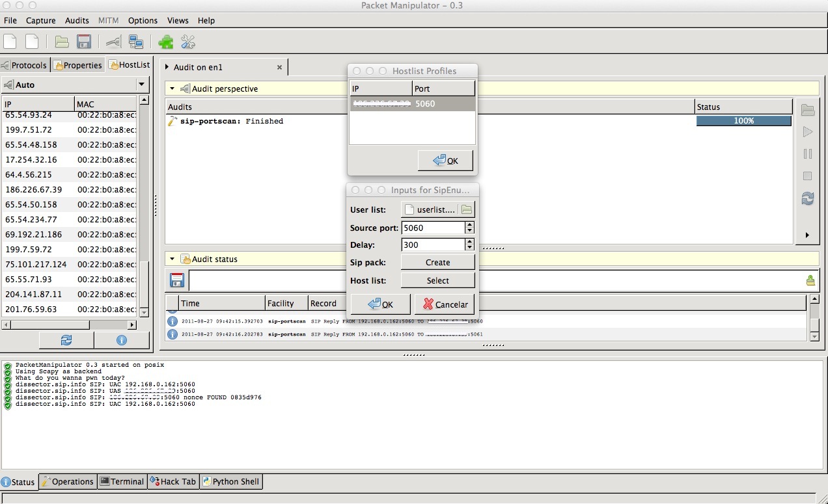Click Create next to Sip pack
Viewport: 828px width, 504px height.
[437, 262]
